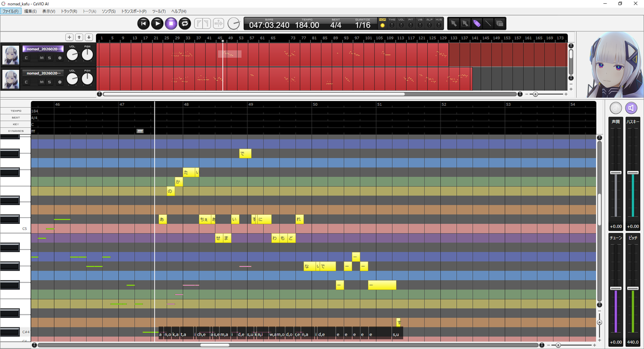Click the grey note monitor circle button
Image resolution: width=644 pixels, height=349 pixels.
pyautogui.click(x=616, y=108)
